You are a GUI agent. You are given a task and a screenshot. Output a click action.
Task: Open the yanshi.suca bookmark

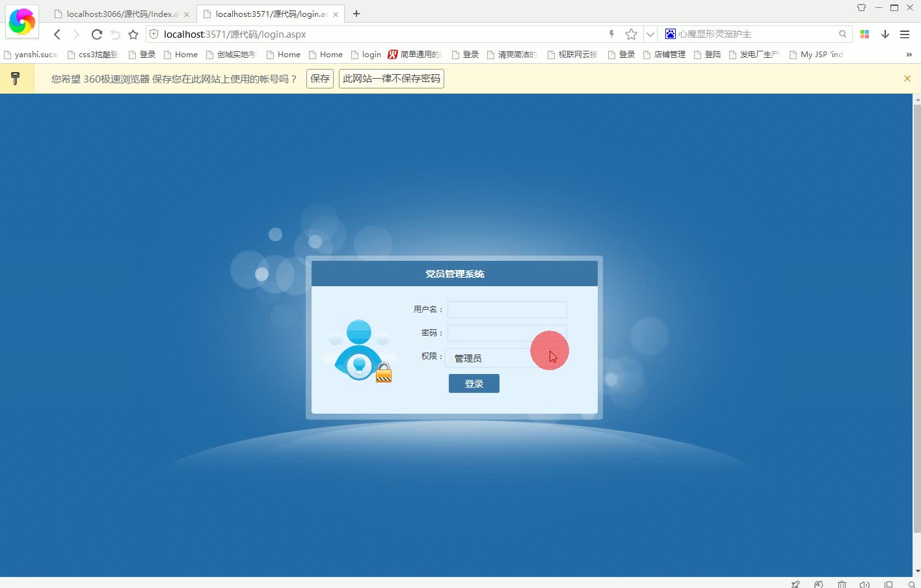[31, 55]
